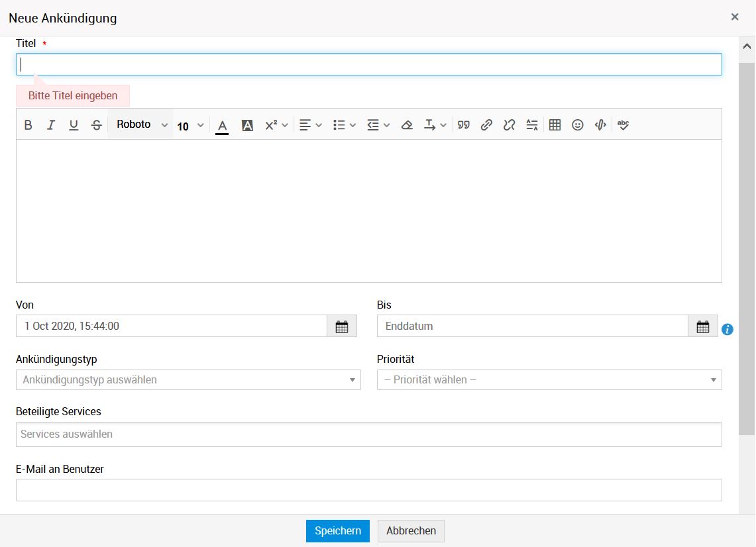Choose the font color tool
Screen dimensions: 756x547
[222, 126]
